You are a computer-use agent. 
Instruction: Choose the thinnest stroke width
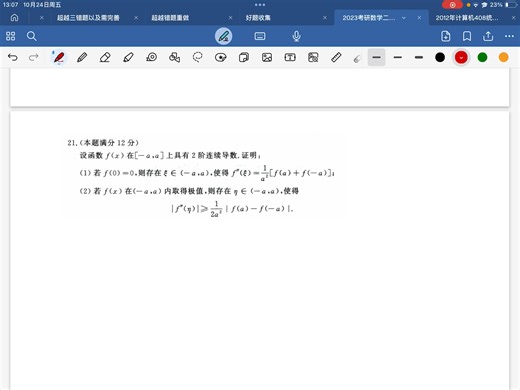point(377,57)
